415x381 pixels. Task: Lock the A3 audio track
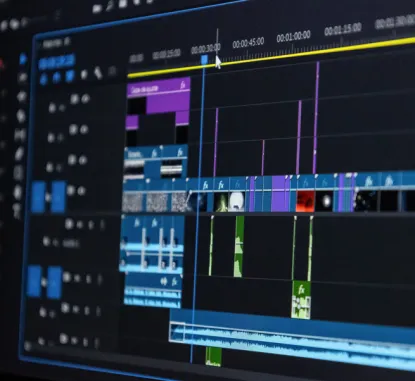point(42,312)
